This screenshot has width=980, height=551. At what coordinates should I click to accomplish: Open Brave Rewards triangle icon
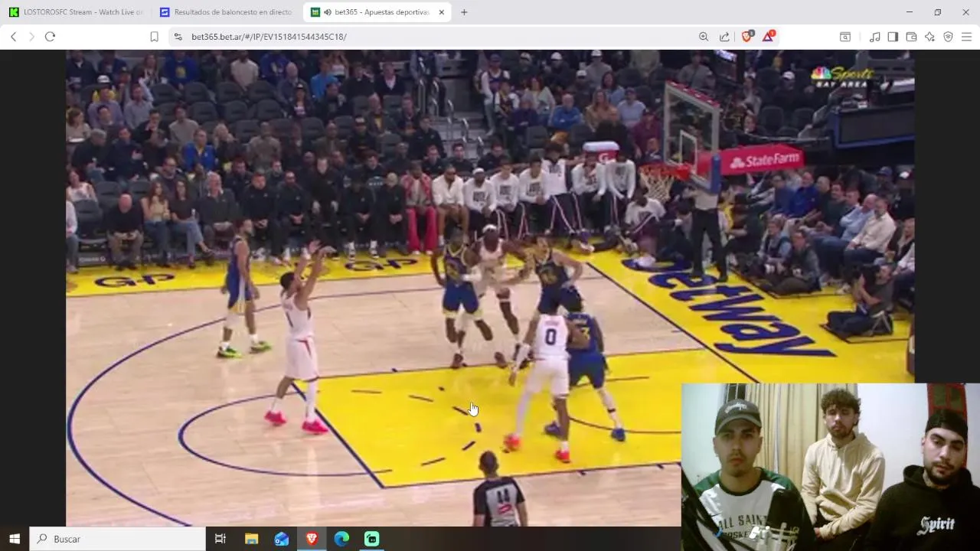pos(768,36)
